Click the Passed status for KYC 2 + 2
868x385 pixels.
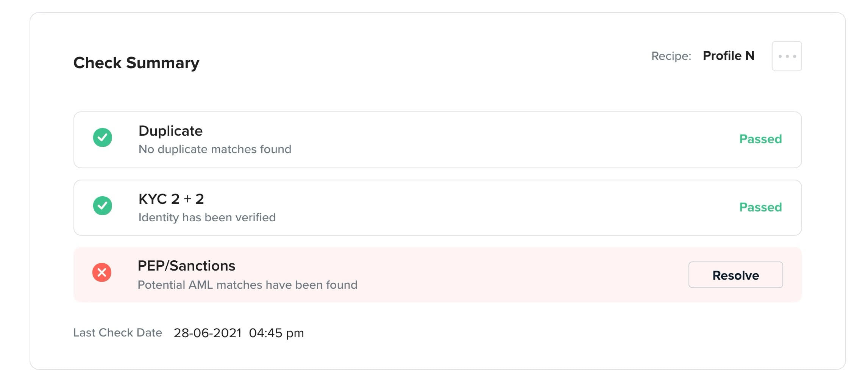tap(760, 207)
